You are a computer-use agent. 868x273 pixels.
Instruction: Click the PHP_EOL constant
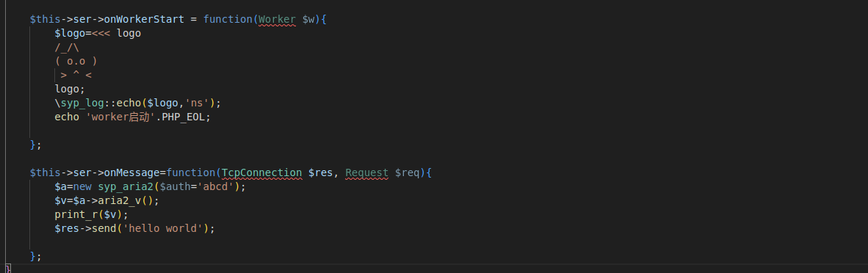click(184, 117)
